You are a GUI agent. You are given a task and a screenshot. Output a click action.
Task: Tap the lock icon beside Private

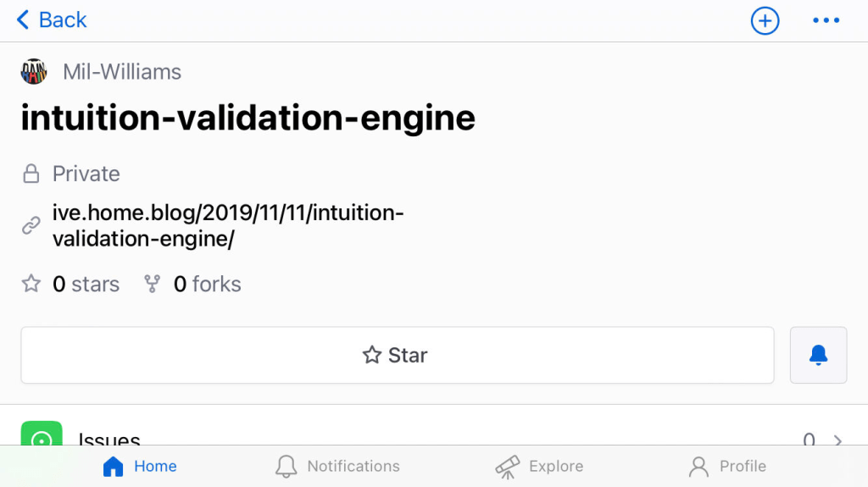[31, 174]
